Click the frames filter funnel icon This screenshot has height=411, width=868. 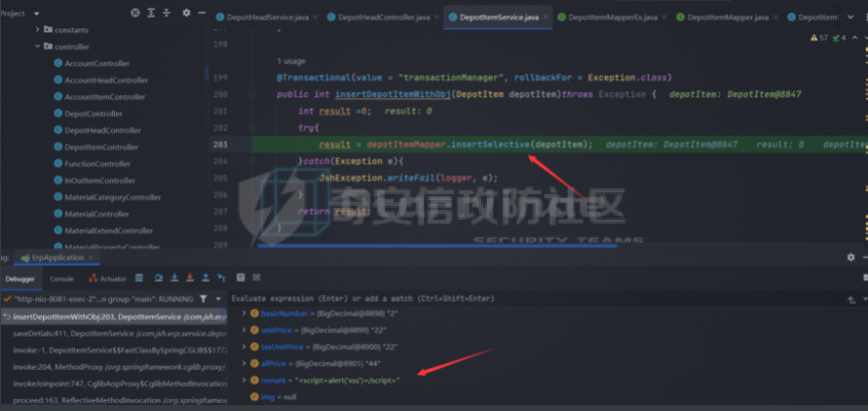203,299
